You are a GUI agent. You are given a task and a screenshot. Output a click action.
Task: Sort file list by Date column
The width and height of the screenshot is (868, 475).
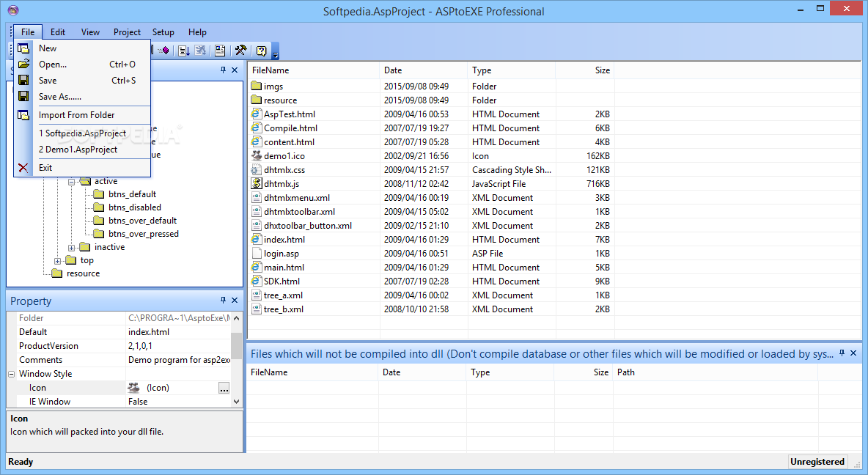click(x=424, y=70)
